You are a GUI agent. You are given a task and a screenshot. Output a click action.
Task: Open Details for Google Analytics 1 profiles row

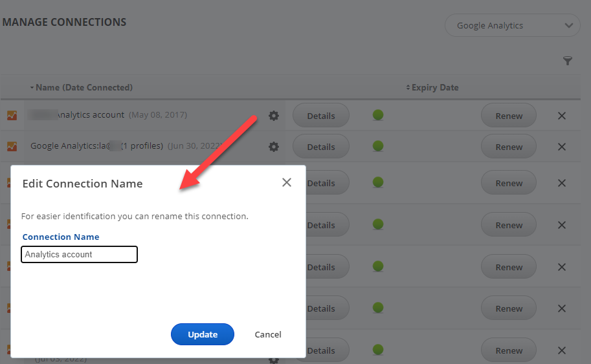(x=321, y=147)
